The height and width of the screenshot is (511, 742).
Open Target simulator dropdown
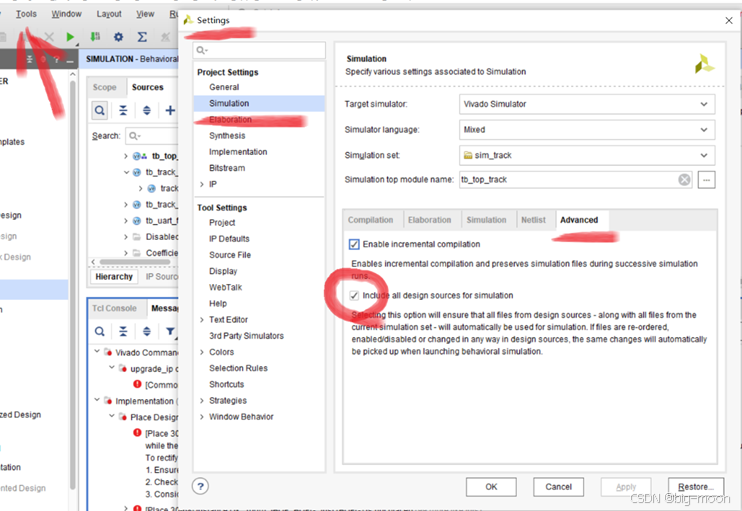point(587,104)
